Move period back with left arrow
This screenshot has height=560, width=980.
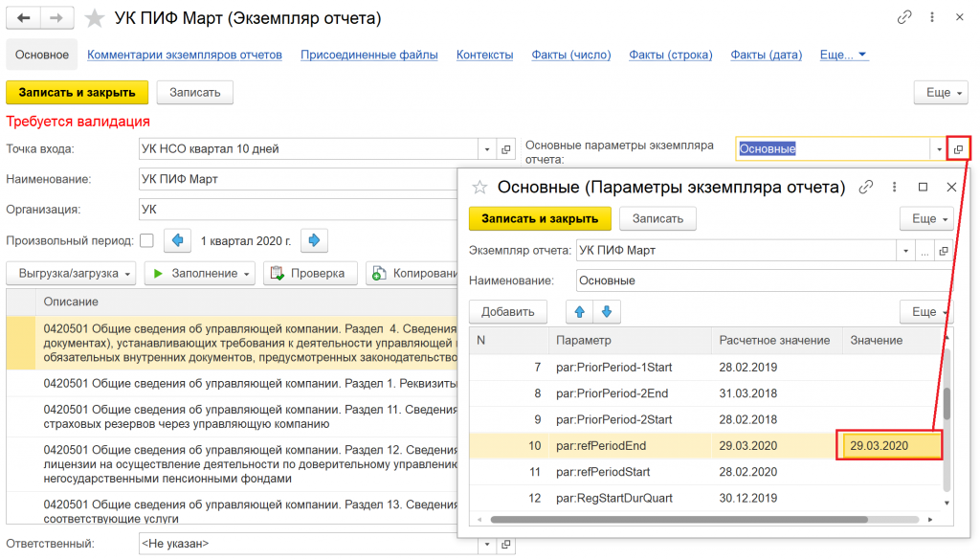point(177,240)
